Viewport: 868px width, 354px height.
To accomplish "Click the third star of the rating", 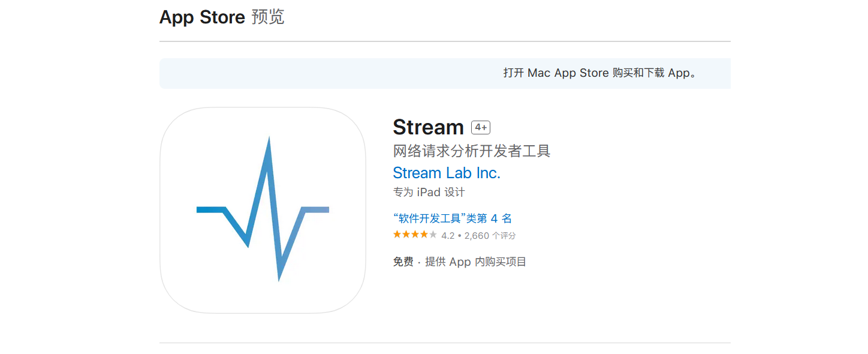I will 415,235.
